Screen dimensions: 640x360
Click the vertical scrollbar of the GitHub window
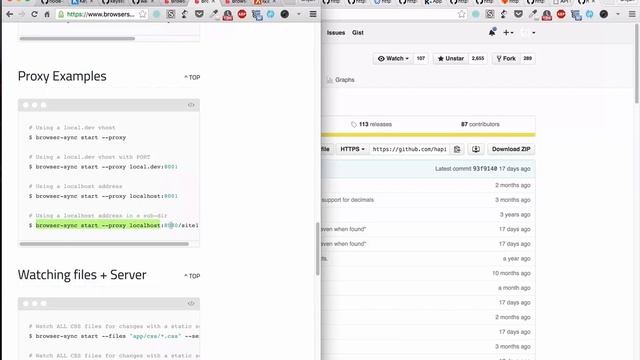tap(637, 63)
